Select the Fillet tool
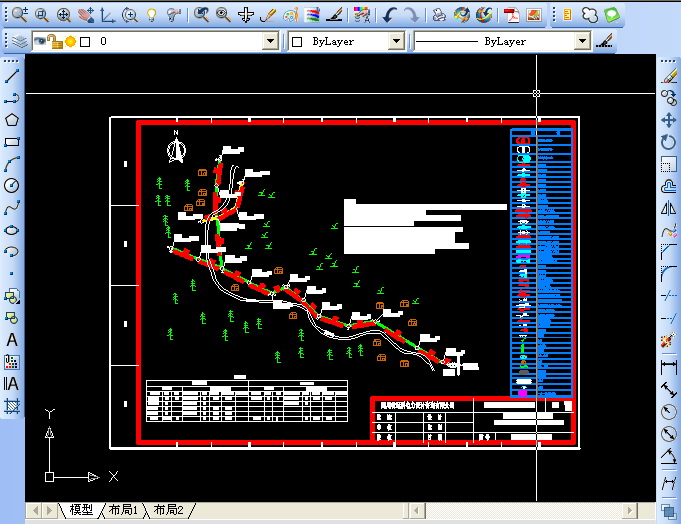The height and width of the screenshot is (524, 681). pos(669,274)
